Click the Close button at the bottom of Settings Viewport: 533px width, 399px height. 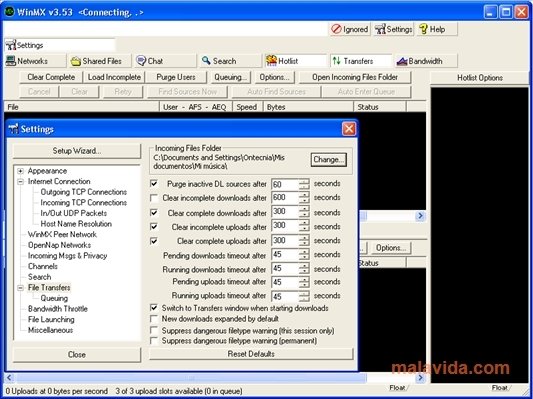click(77, 354)
